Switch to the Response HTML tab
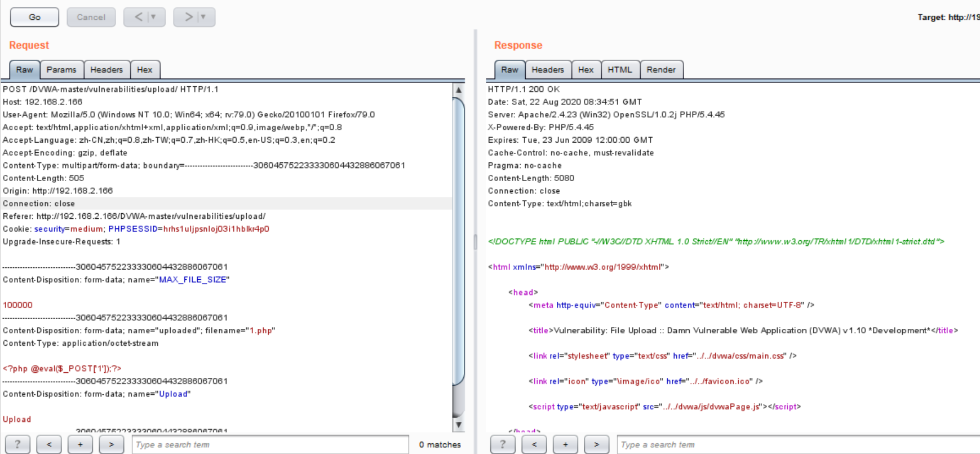 (x=620, y=69)
